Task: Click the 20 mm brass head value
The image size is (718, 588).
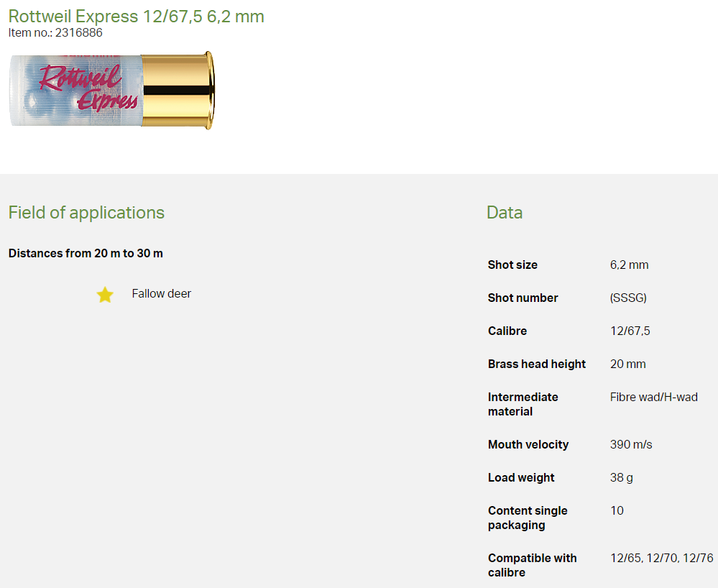Action: click(627, 364)
